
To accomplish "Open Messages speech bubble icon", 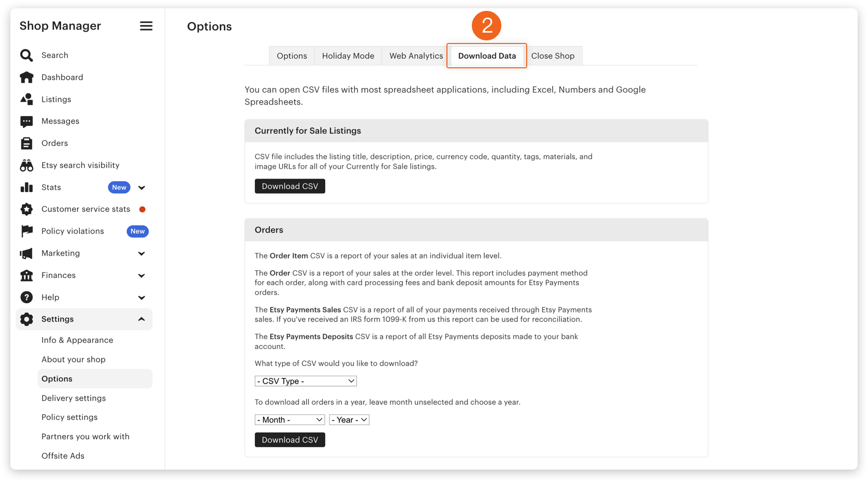I will click(x=26, y=121).
